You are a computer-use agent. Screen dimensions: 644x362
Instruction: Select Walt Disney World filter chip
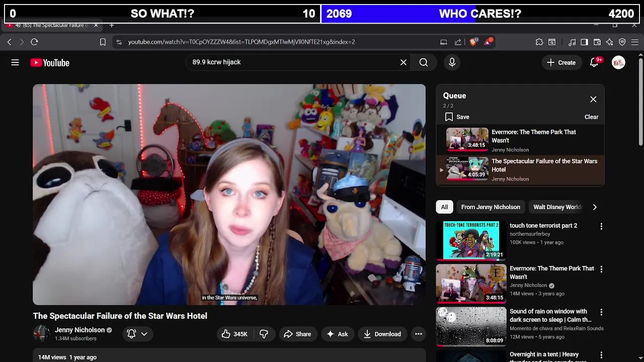click(x=557, y=207)
